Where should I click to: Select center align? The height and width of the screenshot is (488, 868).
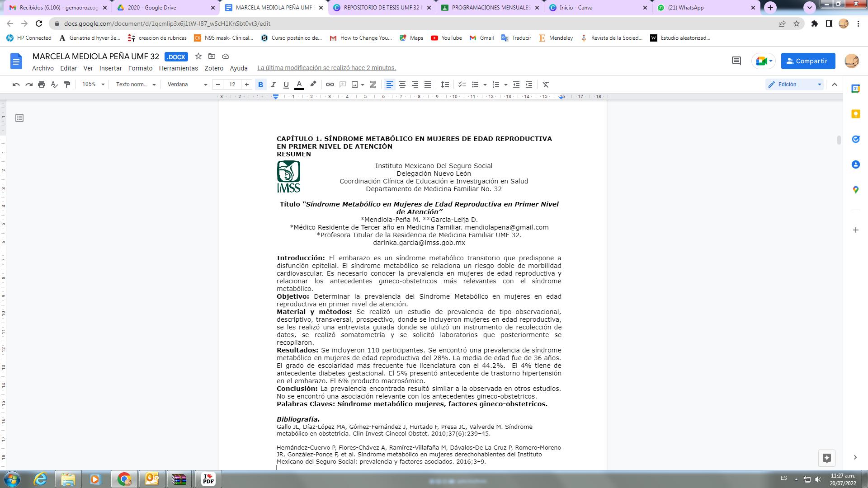pyautogui.click(x=402, y=84)
